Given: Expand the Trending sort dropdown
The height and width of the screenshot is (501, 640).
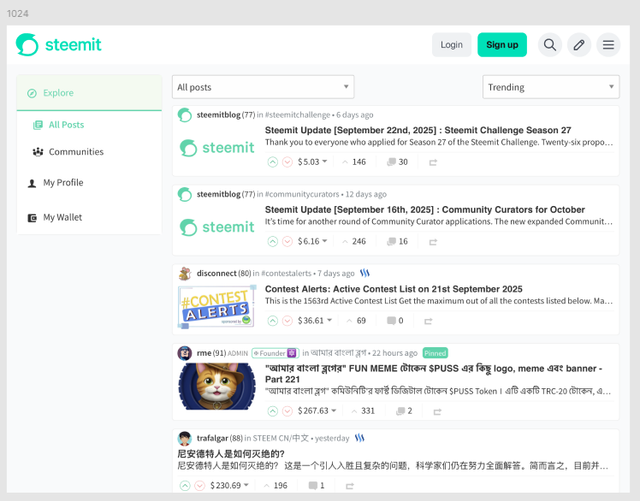Looking at the screenshot, I should (551, 87).
